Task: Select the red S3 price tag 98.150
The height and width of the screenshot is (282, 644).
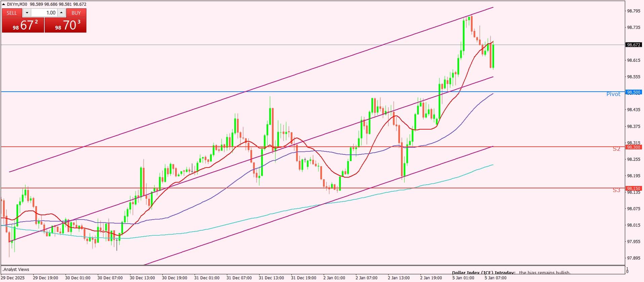Action: [x=633, y=188]
